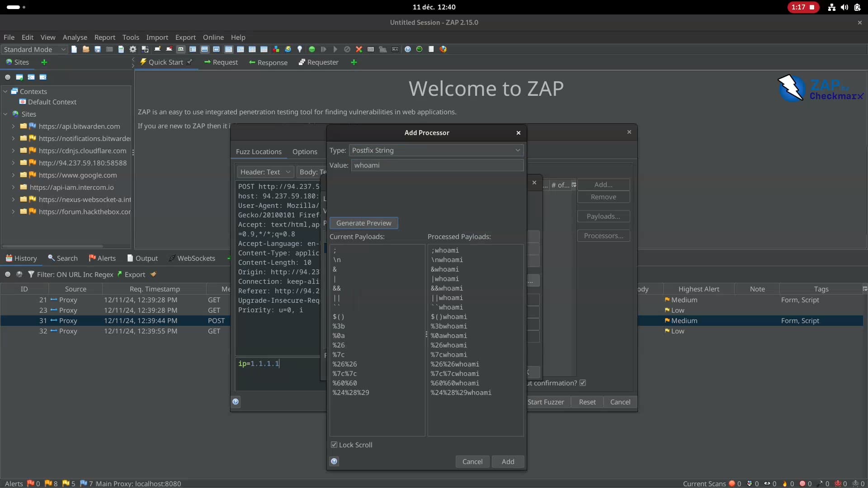
Task: Click the red X break-points toolbar icon
Action: pyautogui.click(x=359, y=49)
